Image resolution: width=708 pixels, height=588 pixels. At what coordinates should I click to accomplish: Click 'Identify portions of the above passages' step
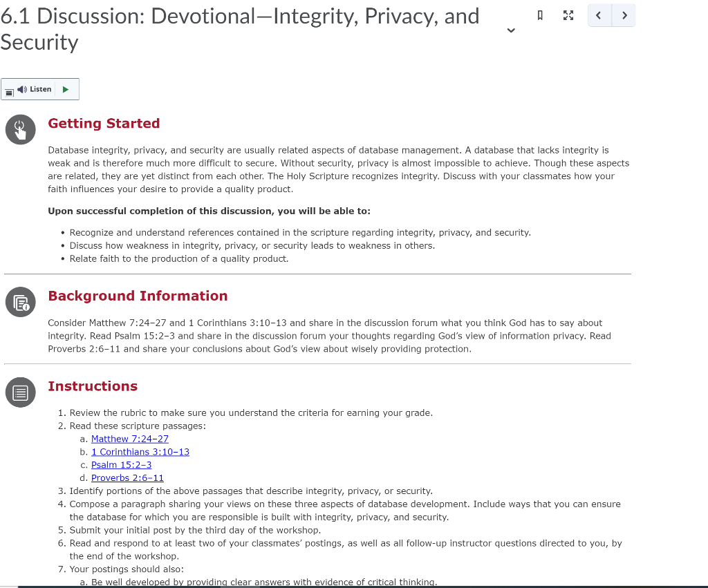tap(251, 491)
